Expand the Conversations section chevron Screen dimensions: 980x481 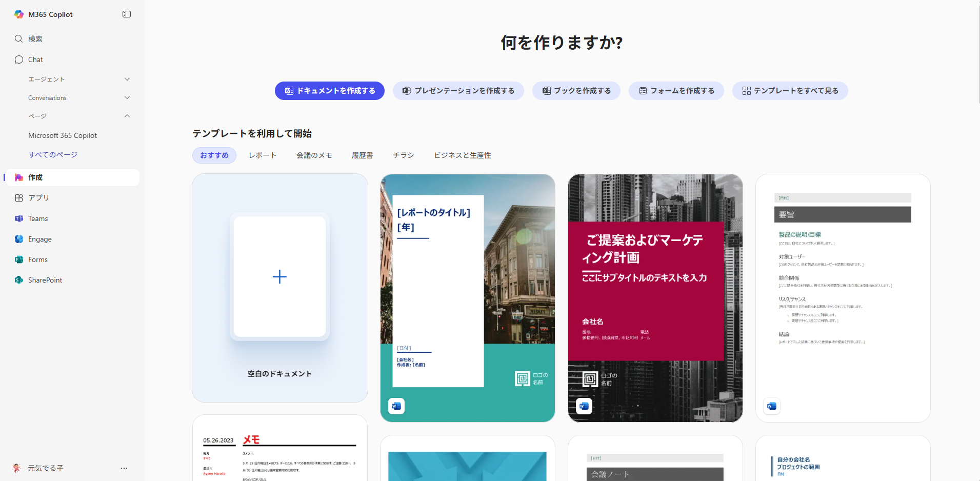click(127, 97)
